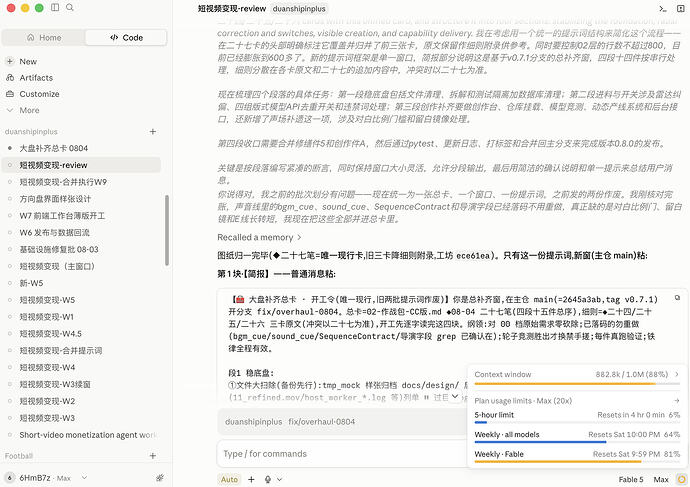Click the duanshipinplus sidebar project heading

[x=31, y=132]
